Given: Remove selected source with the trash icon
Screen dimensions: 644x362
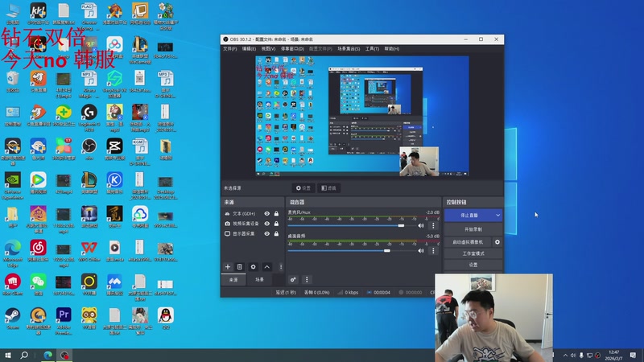Looking at the screenshot, I should click(240, 267).
